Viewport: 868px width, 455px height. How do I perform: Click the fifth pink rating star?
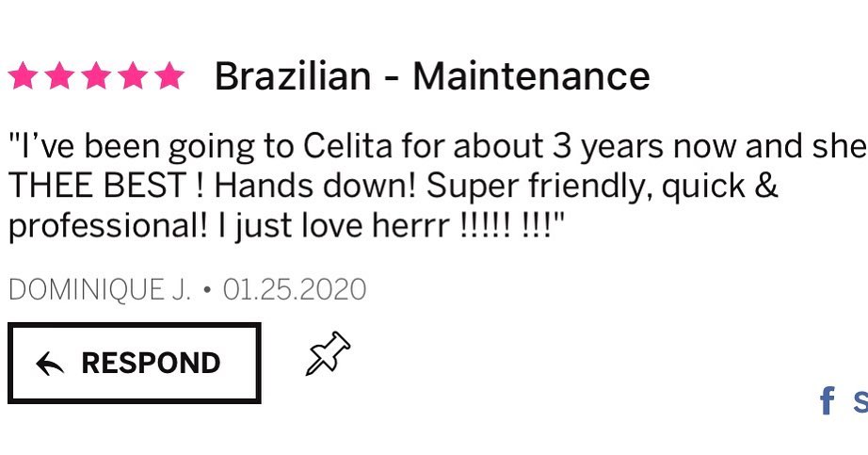point(169,76)
